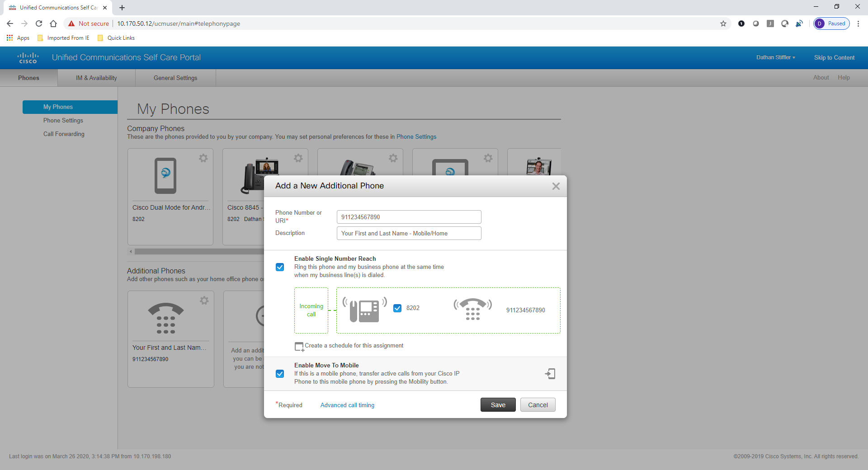Toggle the 8202 line checkbox
The image size is (868, 470).
(397, 308)
